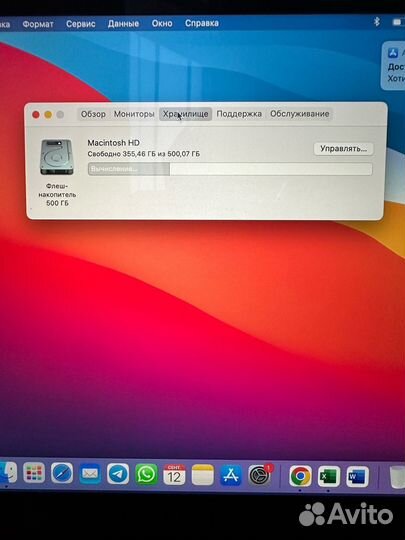The width and height of the screenshot is (405, 540).
Task: Open the Trash in the Dock
Action: 397,477
